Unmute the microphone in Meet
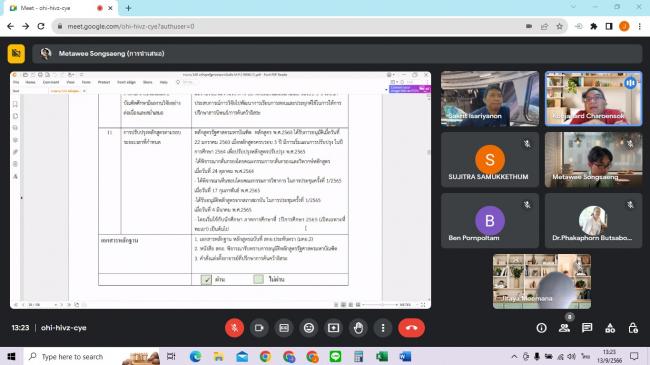The height and width of the screenshot is (365, 650). (x=234, y=328)
